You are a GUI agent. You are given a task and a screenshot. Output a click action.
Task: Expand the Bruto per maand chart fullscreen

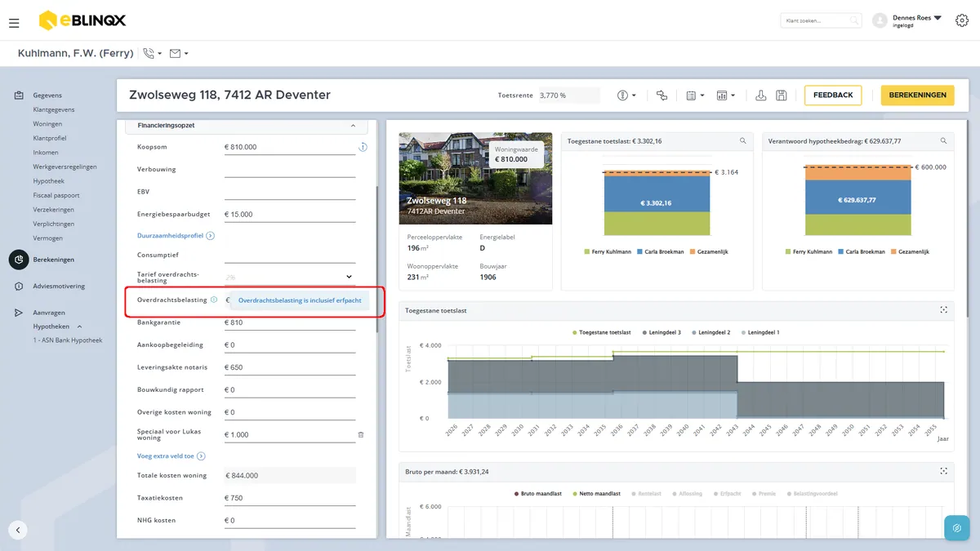click(943, 471)
